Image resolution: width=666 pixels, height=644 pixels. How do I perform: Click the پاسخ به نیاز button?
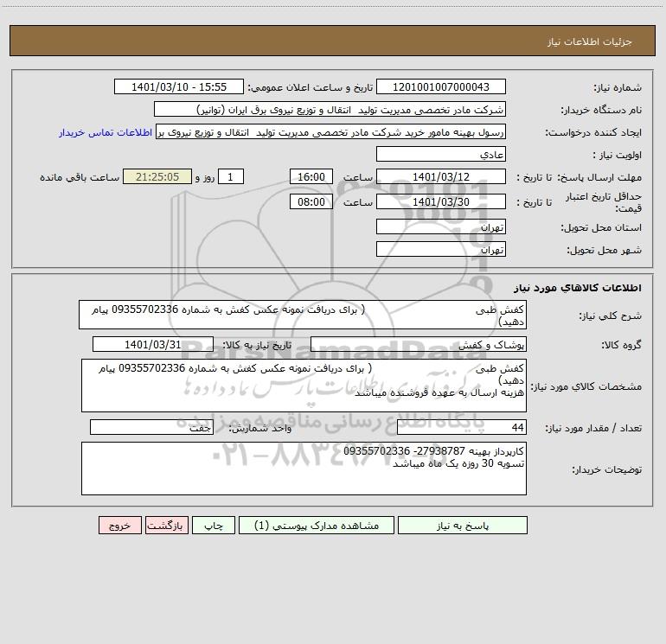[x=463, y=525]
